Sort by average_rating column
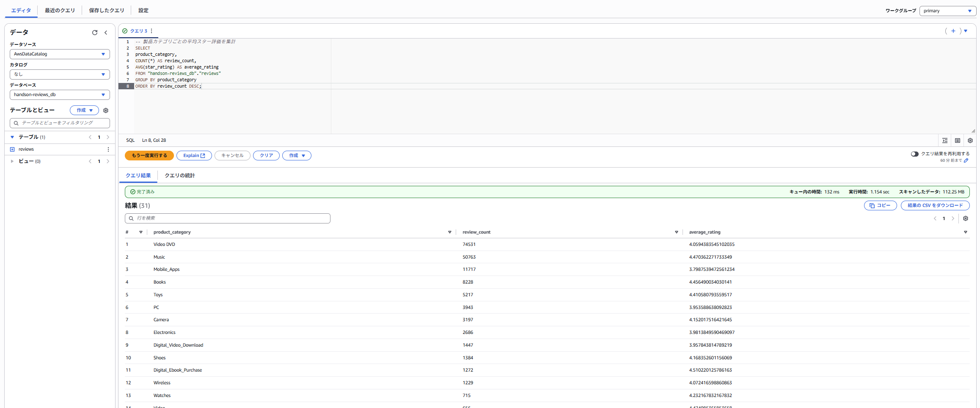980x408 pixels. [966, 232]
